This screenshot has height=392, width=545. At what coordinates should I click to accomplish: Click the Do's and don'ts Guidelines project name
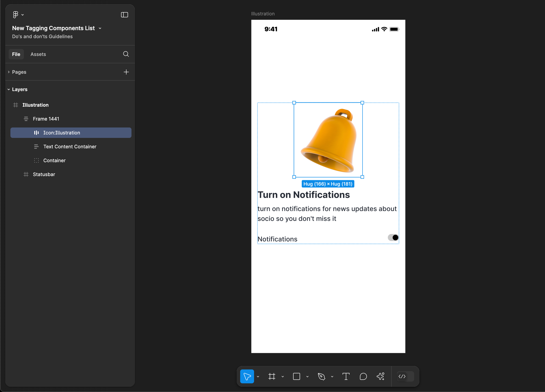tap(42, 37)
